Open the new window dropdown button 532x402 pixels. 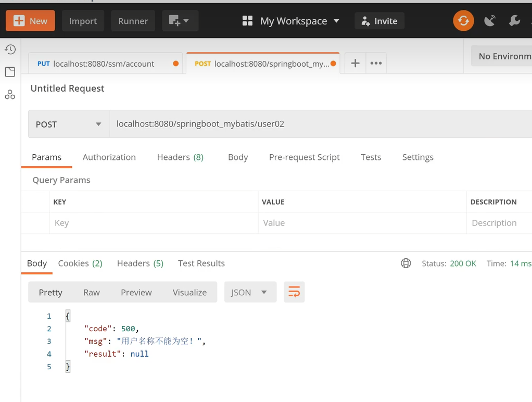[180, 21]
